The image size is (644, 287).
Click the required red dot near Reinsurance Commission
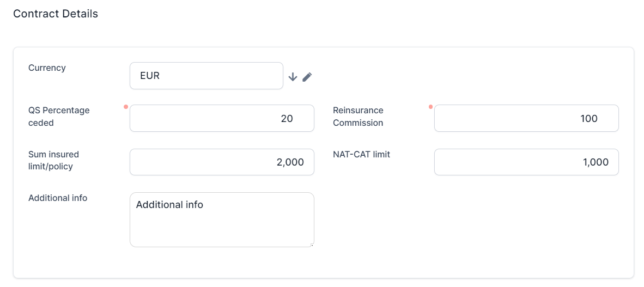[430, 107]
